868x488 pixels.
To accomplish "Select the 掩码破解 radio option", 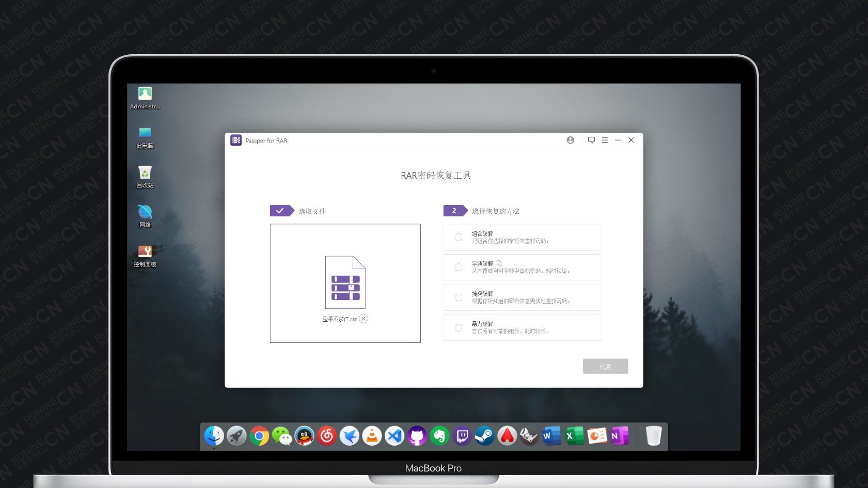I will [x=458, y=297].
